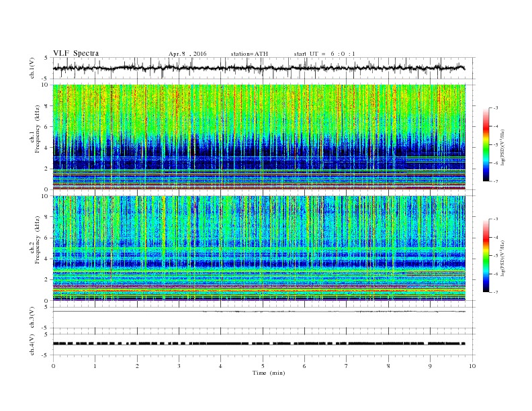The image size is (532, 411).
Task: Click time axis tick label "9"
Action: coord(430,366)
